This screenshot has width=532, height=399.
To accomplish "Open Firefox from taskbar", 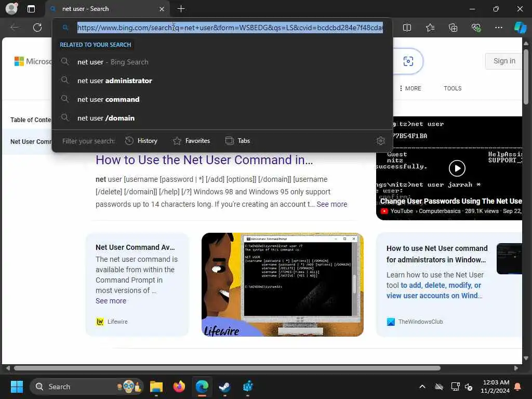I will click(x=179, y=387).
